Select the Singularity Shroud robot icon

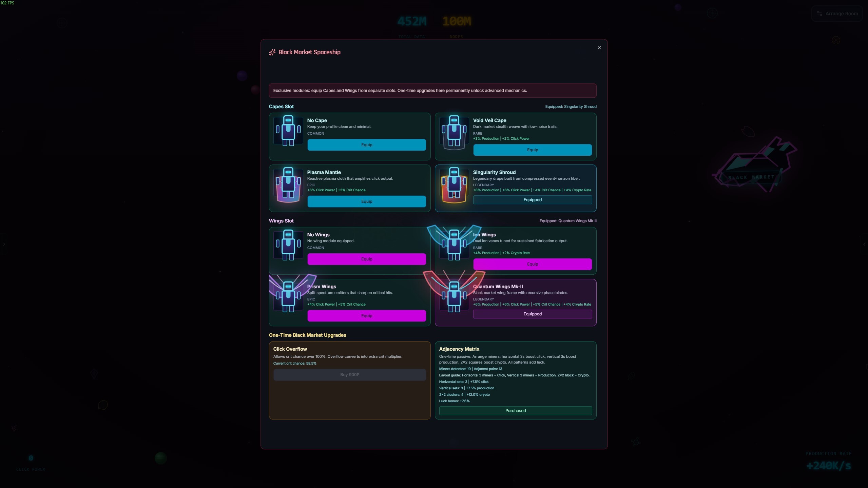coord(454,185)
